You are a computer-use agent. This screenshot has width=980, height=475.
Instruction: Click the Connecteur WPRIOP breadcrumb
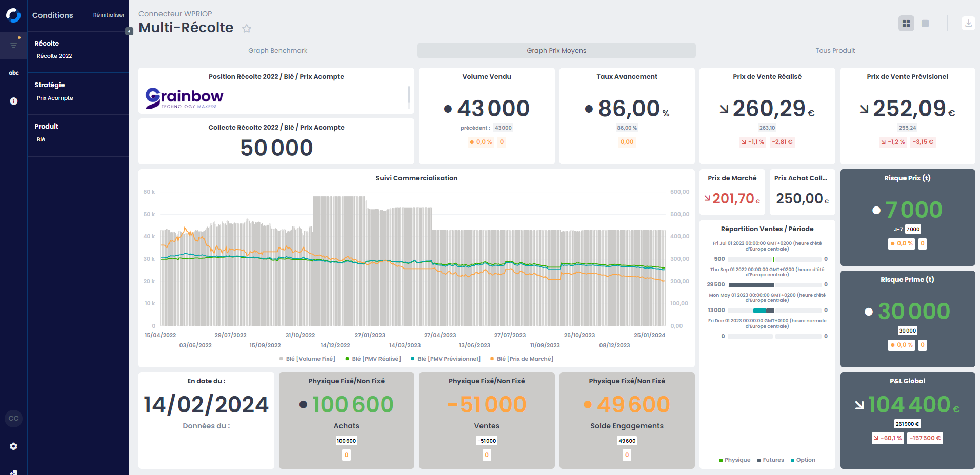(x=175, y=14)
